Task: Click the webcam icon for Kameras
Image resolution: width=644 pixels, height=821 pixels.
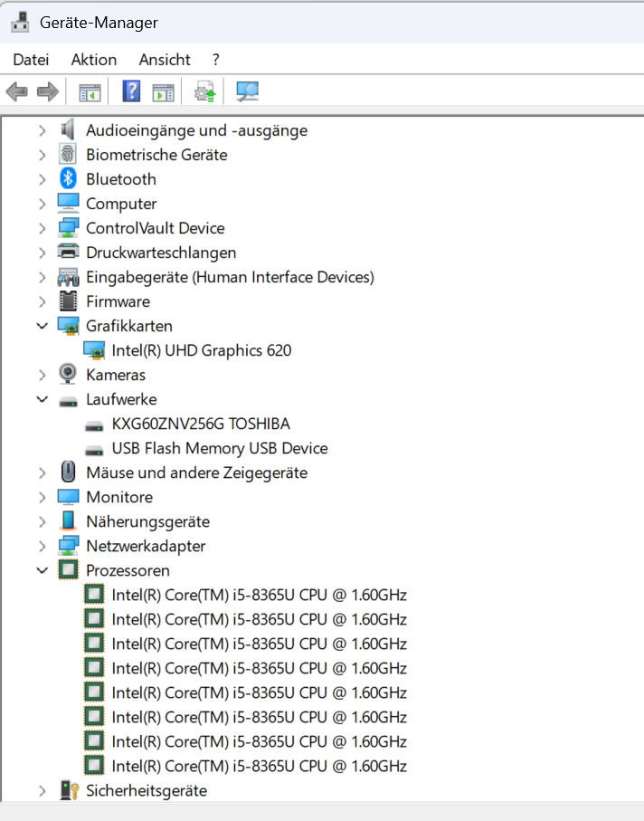Action: point(68,374)
